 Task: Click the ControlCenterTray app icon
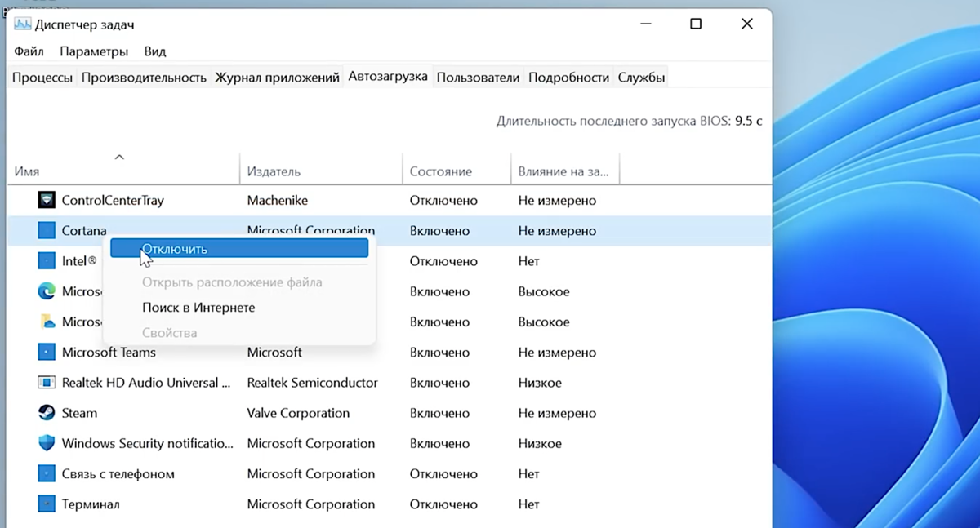pyautogui.click(x=47, y=200)
